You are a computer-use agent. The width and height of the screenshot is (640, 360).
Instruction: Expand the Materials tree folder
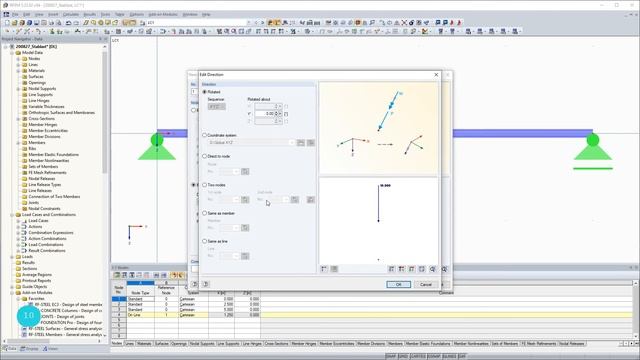click(x=18, y=71)
